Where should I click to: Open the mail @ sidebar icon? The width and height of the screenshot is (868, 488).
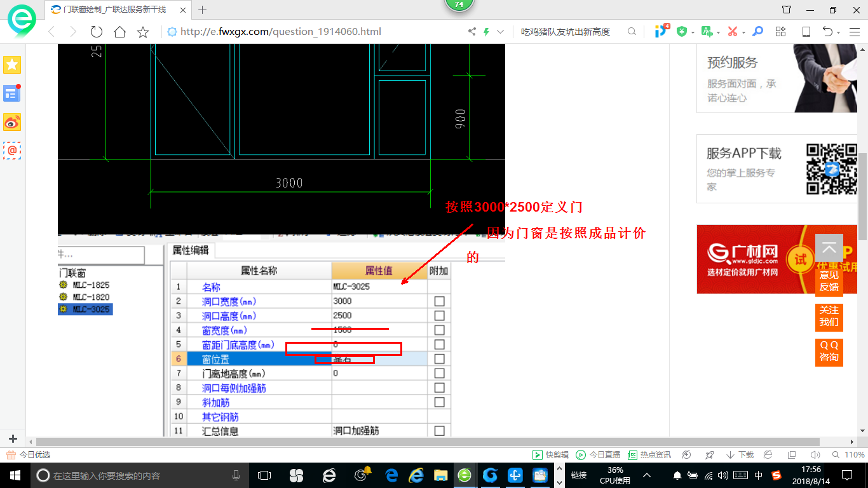12,151
